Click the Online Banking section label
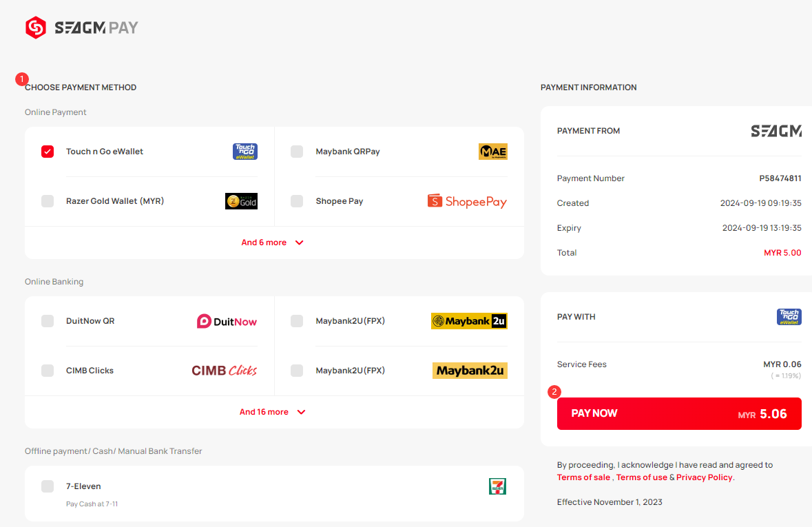The image size is (812, 527). point(54,281)
